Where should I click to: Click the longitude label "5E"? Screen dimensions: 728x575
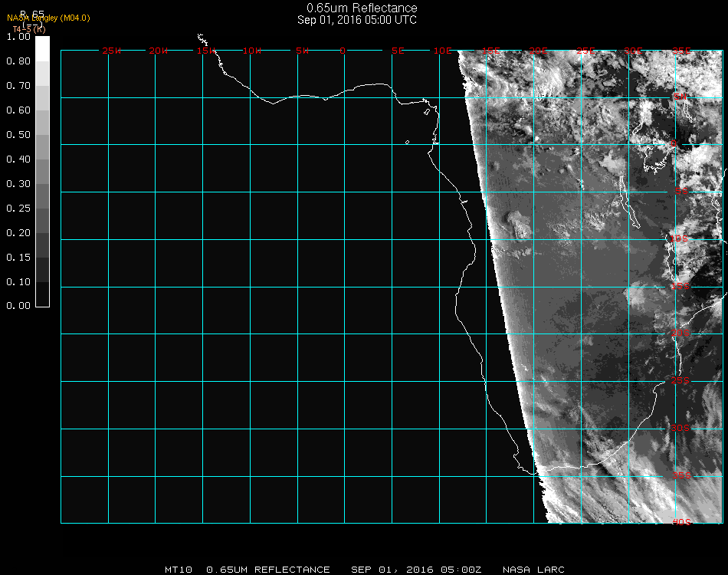(x=398, y=51)
